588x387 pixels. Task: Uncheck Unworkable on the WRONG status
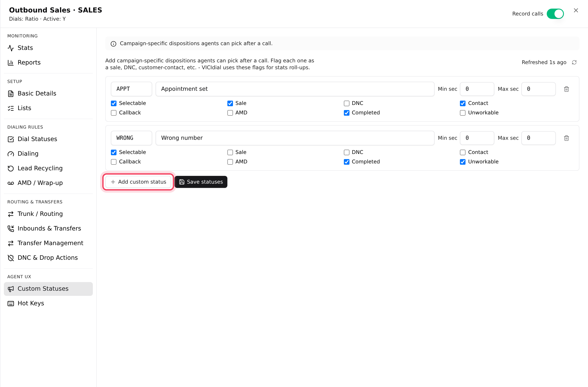coord(463,162)
